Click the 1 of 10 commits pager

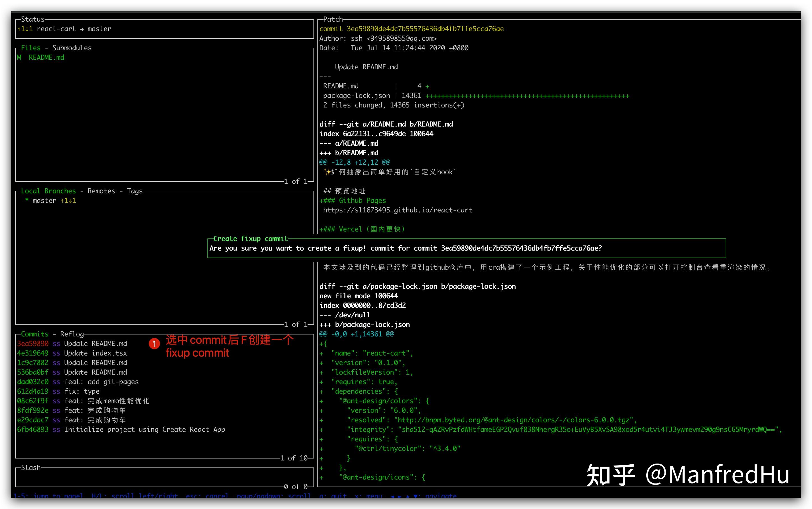[294, 458]
